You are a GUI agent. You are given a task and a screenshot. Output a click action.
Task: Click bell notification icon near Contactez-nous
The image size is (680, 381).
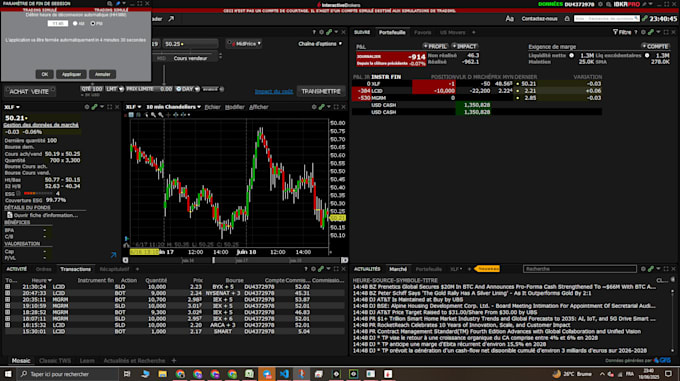point(567,19)
